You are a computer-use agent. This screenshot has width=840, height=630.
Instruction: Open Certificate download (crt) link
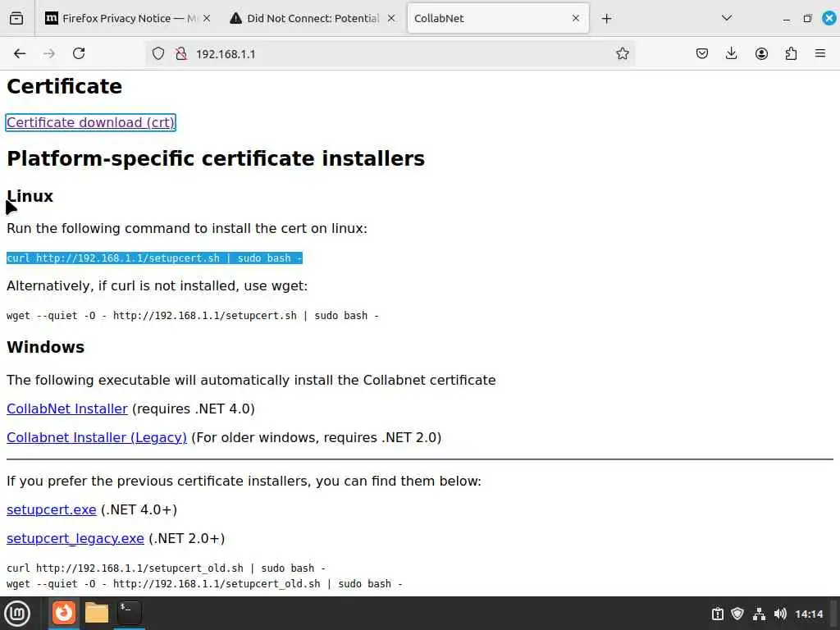click(x=90, y=123)
